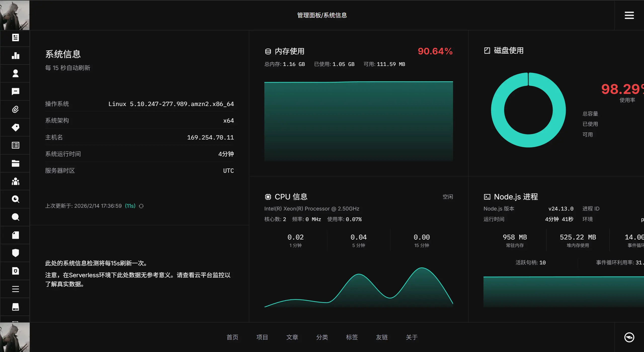This screenshot has width=644, height=352.
Task: Open 文章 in bottom navigation
Action: pyautogui.click(x=292, y=337)
